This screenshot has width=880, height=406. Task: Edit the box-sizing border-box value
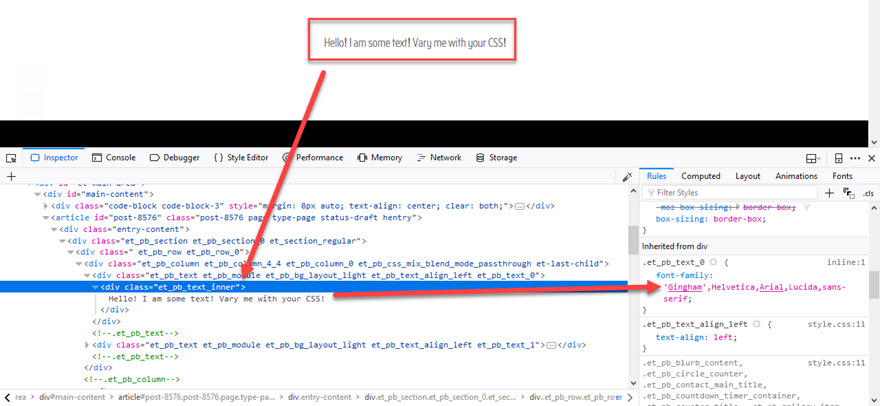(737, 219)
